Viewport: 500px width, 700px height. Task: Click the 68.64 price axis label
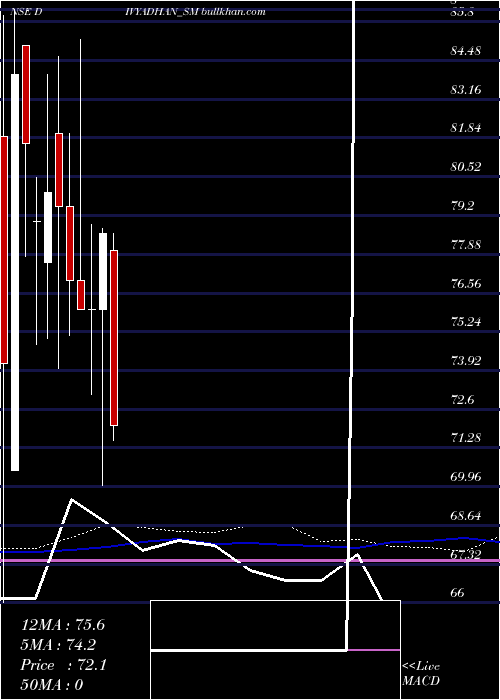point(465,516)
